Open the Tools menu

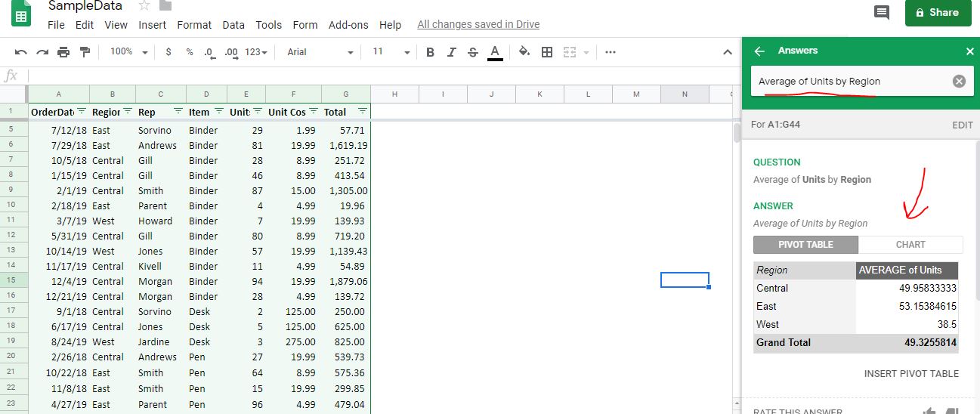(268, 25)
